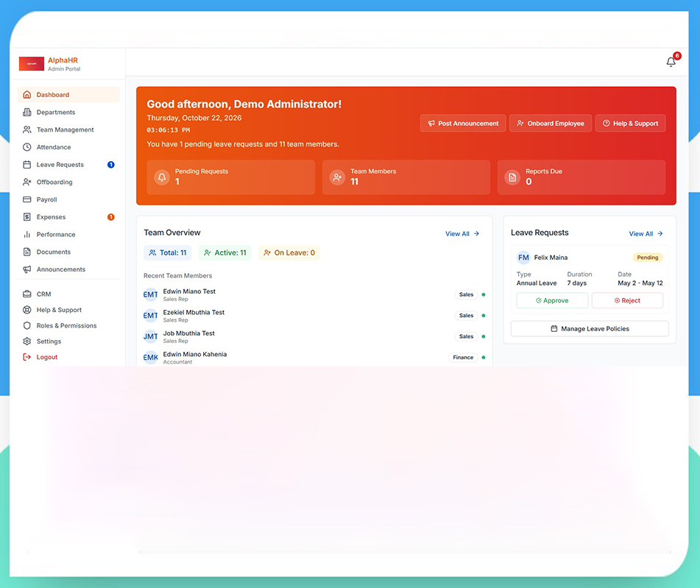
Task: Click the red notification count badge
Action: [x=677, y=56]
